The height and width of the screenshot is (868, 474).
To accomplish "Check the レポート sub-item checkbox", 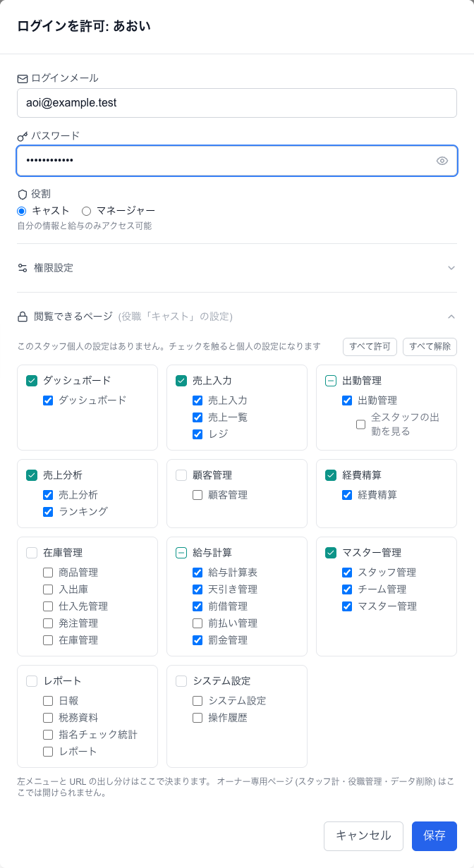I will point(48,752).
